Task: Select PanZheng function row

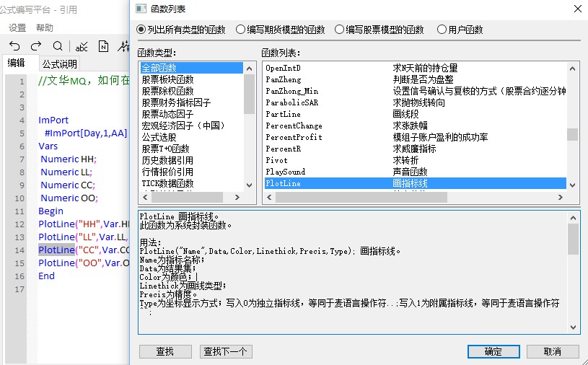Action: point(415,79)
